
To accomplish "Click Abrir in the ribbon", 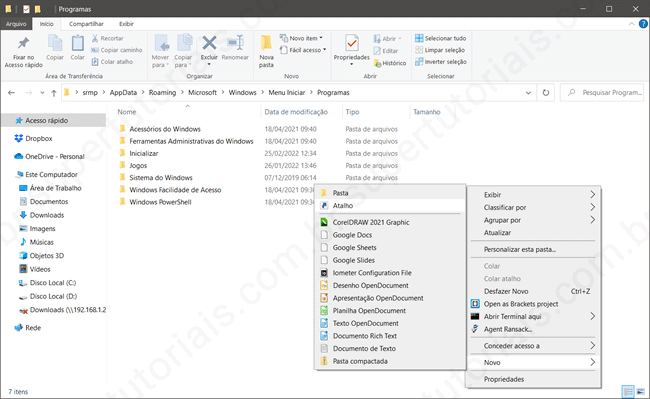I will pos(387,39).
